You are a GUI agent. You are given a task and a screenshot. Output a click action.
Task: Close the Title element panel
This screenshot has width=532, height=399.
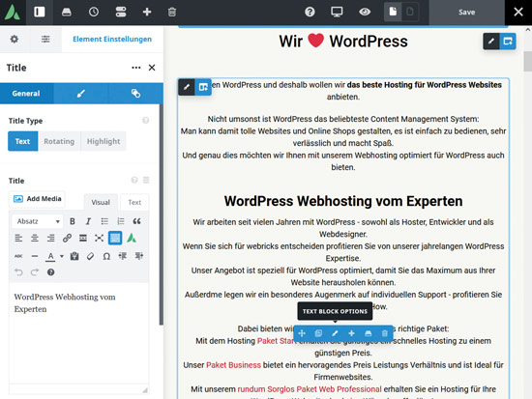coord(152,68)
